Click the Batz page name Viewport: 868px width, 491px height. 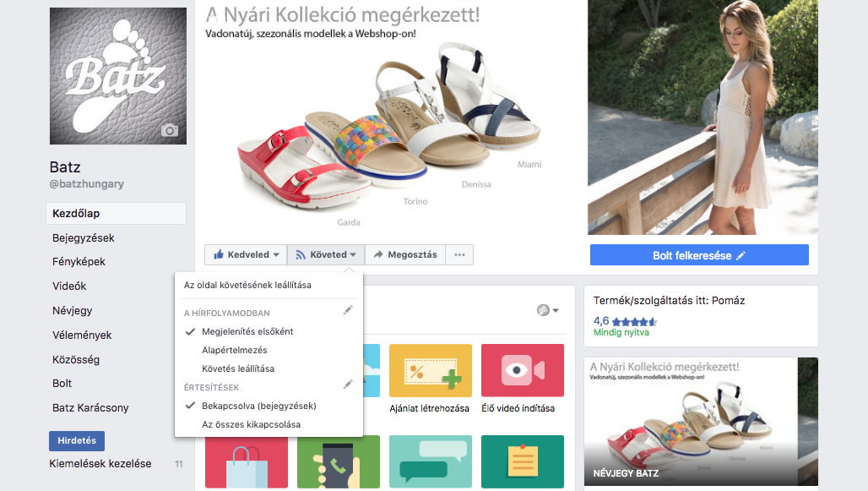(65, 167)
